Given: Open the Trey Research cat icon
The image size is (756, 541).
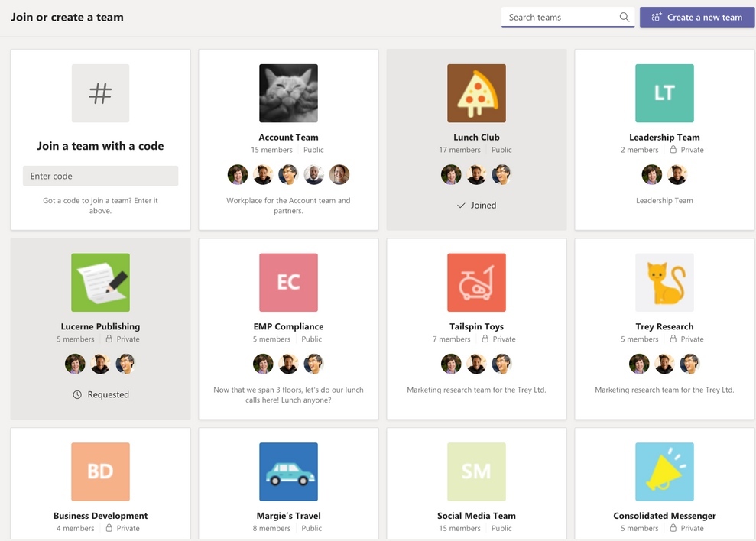Looking at the screenshot, I should click(x=664, y=283).
